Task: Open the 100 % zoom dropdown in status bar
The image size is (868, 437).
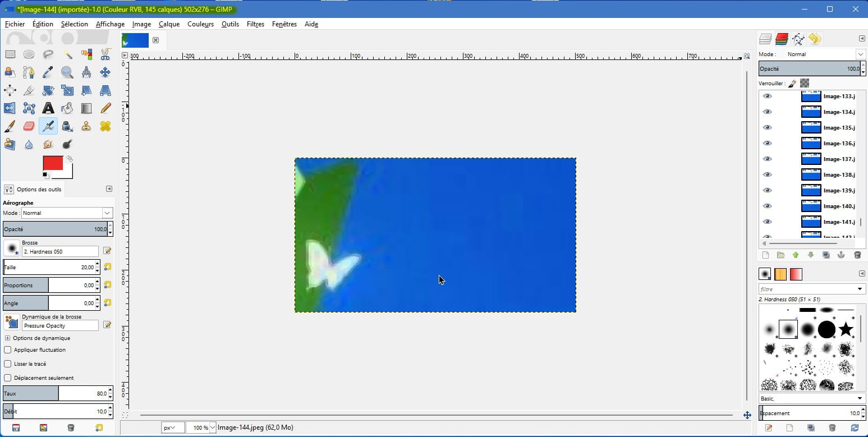Action: point(212,428)
